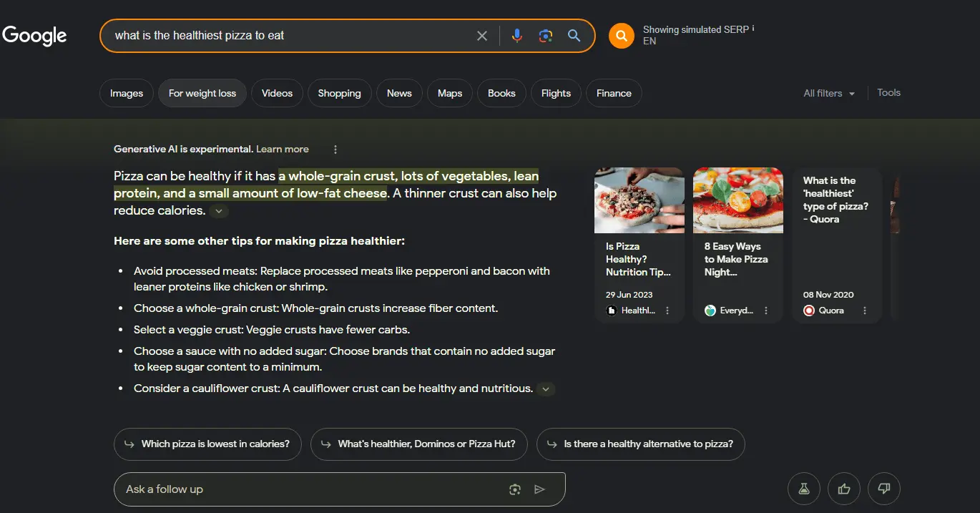Open Generative AI three-dot options menu
980x513 pixels.
point(335,150)
